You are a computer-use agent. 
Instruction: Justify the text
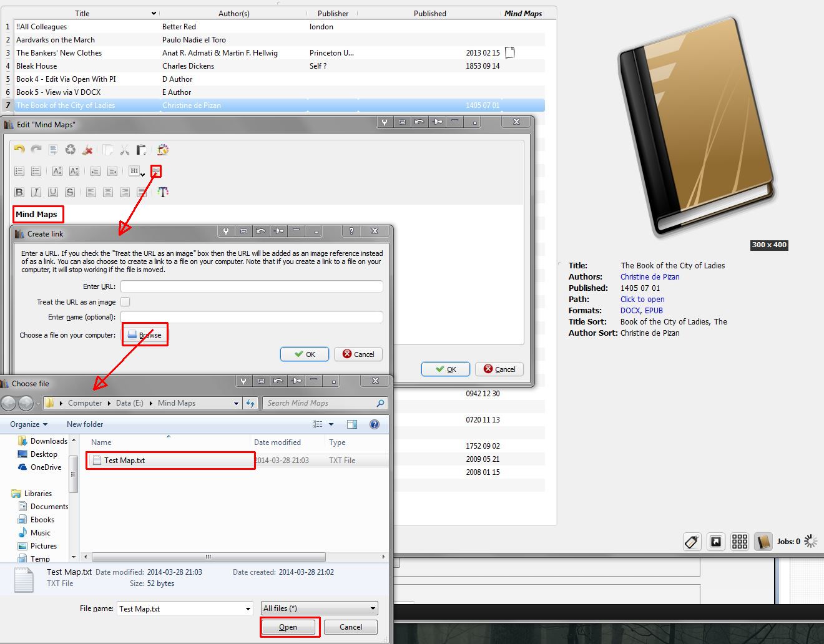pos(142,192)
